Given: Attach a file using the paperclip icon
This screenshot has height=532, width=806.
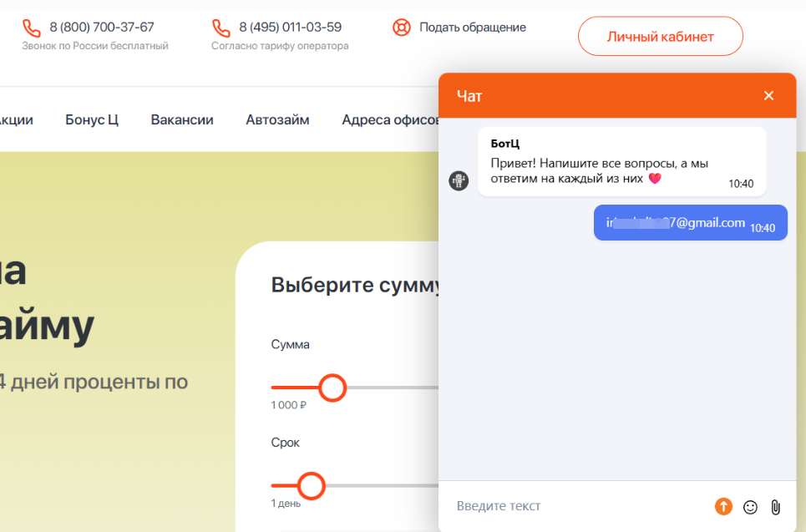Looking at the screenshot, I should [x=774, y=506].
